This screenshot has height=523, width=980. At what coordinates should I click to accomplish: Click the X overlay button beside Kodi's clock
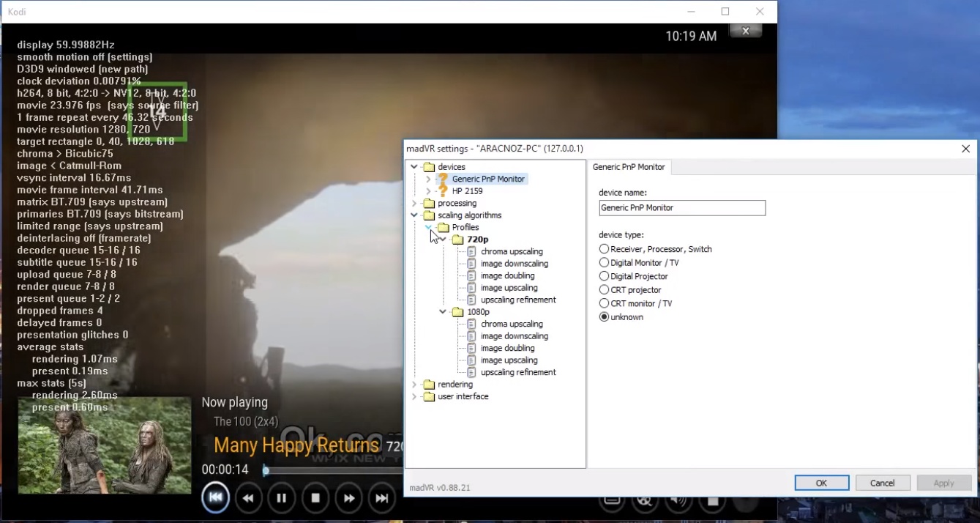(746, 31)
